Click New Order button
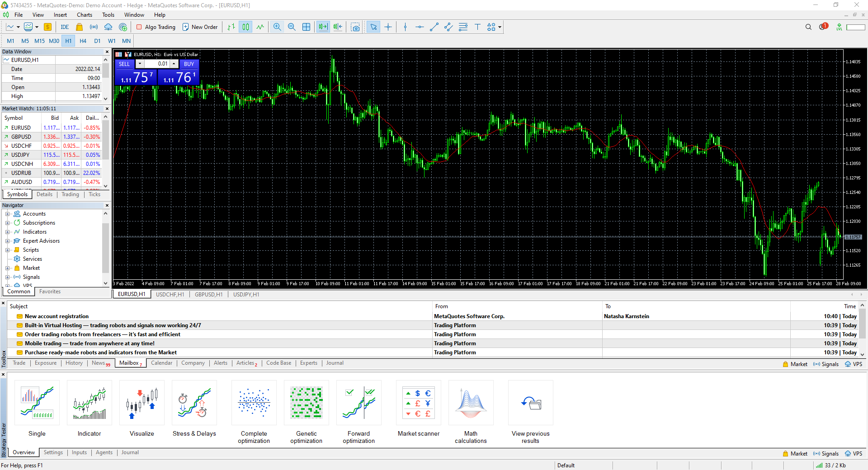The image size is (868, 470). 200,27
